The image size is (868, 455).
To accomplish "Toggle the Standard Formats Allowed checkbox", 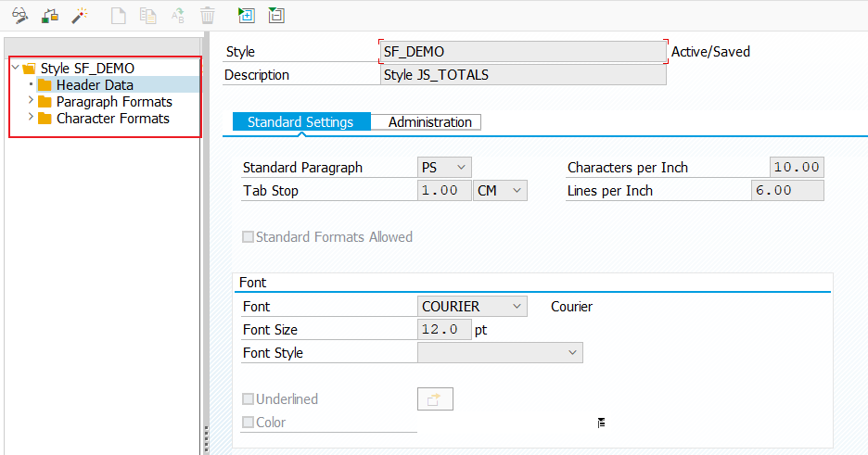I will coord(248,237).
